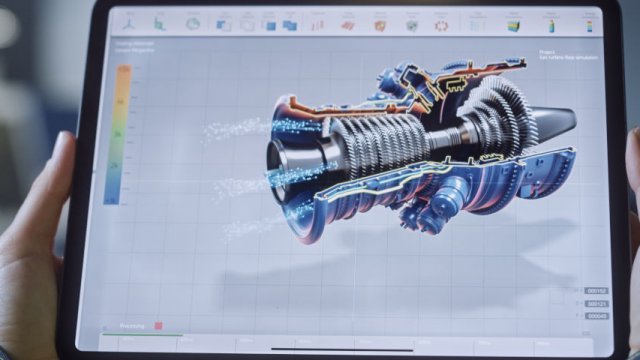
Task: Click the red dashed ring icon
Action: (x=441, y=26)
